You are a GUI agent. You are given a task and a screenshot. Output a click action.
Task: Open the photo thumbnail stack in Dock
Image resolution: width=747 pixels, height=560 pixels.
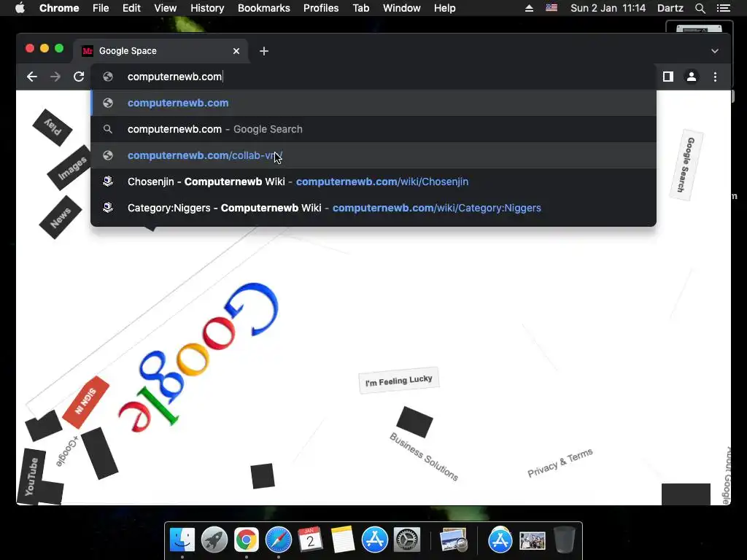[x=532, y=541]
